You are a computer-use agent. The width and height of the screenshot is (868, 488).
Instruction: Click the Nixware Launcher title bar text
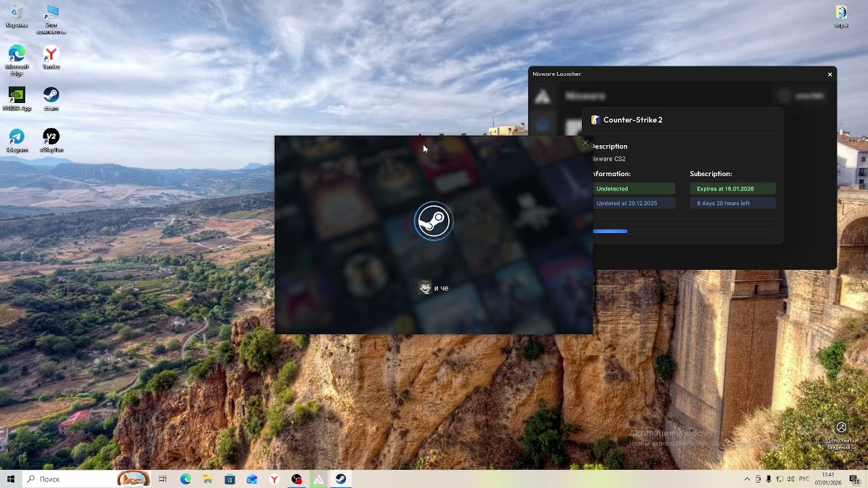pyautogui.click(x=557, y=74)
